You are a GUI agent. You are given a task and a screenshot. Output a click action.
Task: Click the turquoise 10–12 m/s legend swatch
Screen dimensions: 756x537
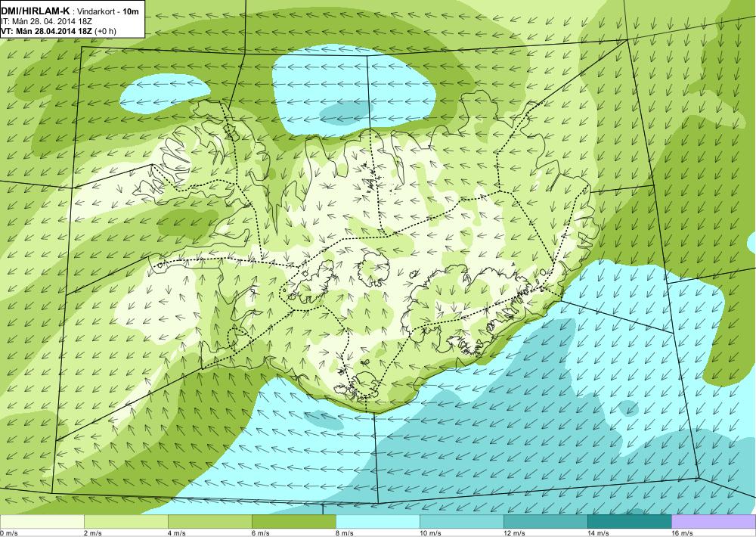point(461,522)
